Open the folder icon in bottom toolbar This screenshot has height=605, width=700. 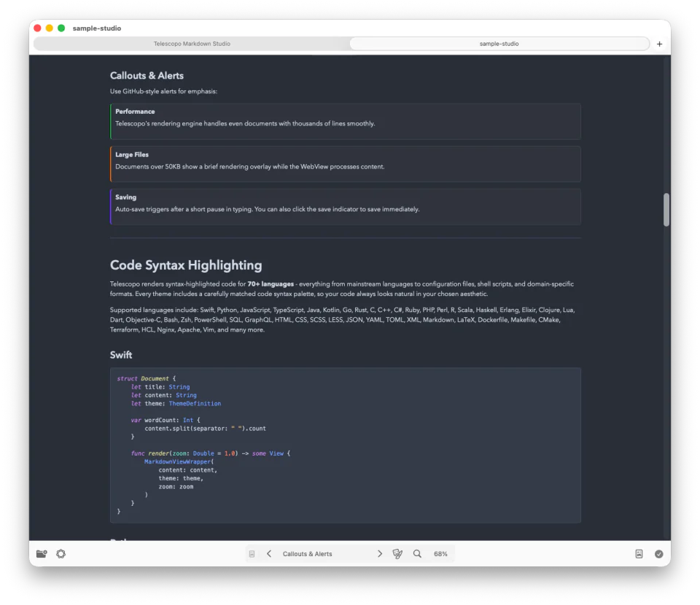click(x=42, y=554)
